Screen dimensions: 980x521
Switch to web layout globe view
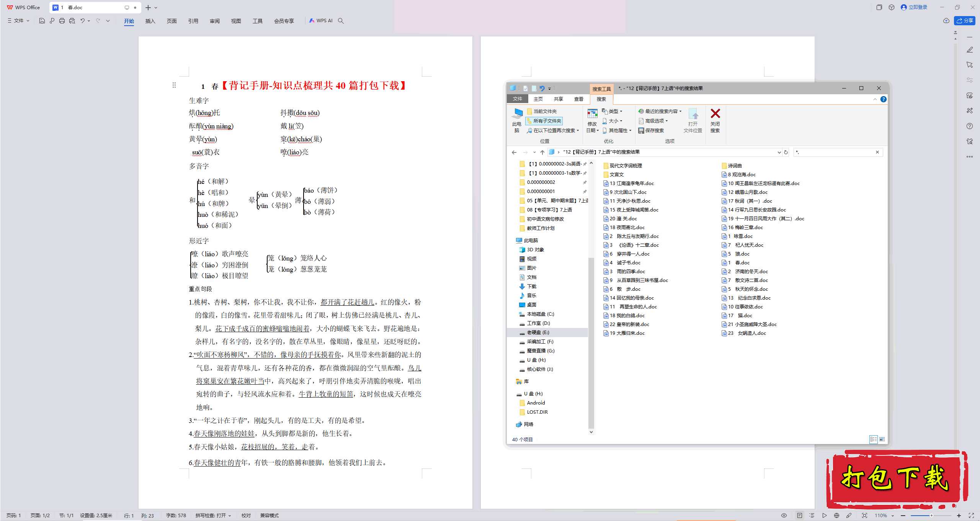tap(836, 516)
